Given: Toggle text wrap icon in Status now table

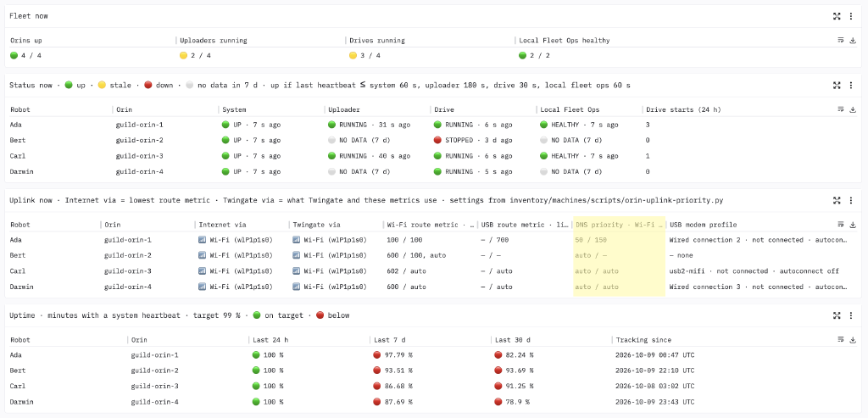Looking at the screenshot, I should tap(840, 109).
